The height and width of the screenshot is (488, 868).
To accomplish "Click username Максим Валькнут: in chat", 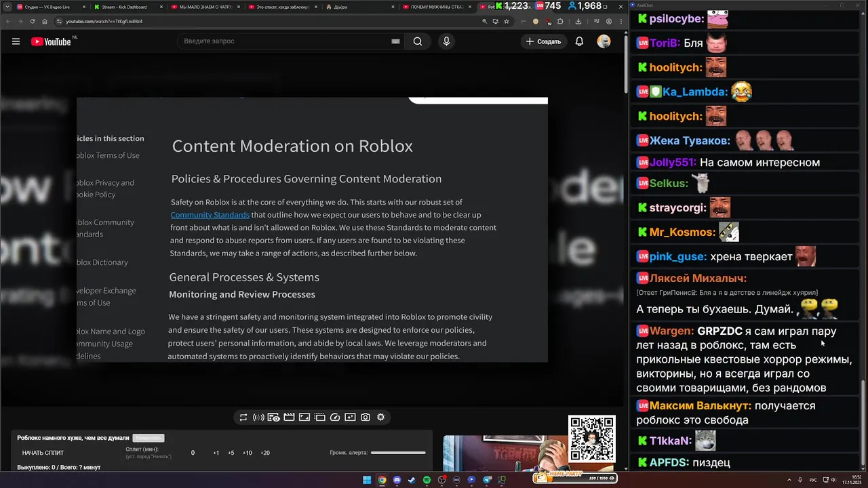I will 700,405.
